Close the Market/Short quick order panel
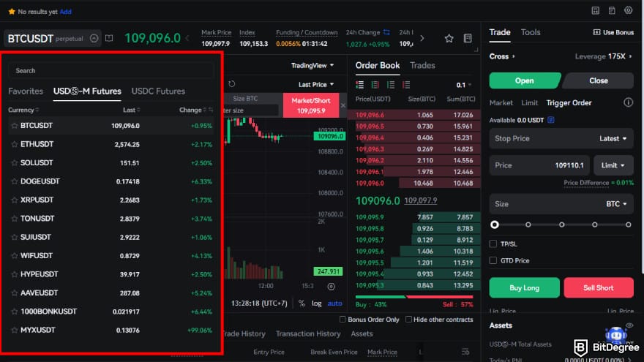Screen dimensions: 644x362 point(343,105)
